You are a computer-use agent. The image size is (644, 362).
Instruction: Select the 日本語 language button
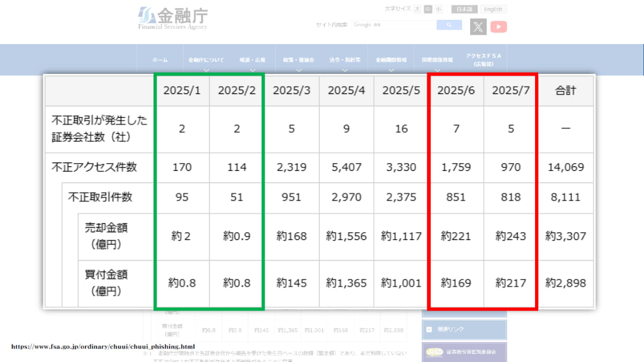click(464, 9)
